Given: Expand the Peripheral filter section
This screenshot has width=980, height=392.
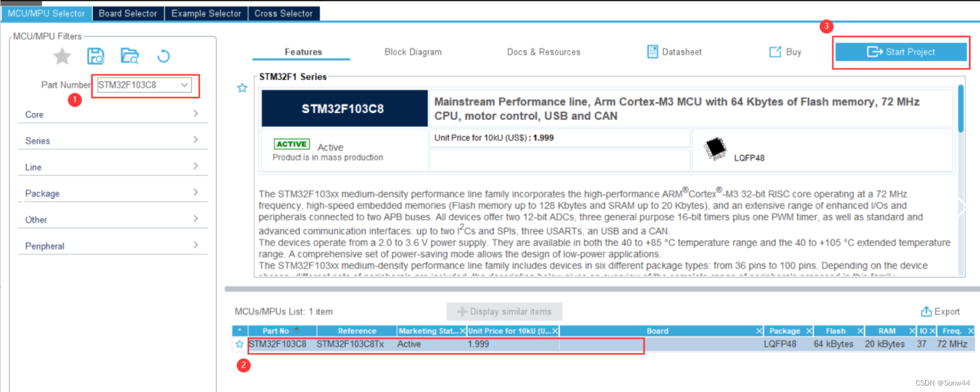Looking at the screenshot, I should [112, 246].
